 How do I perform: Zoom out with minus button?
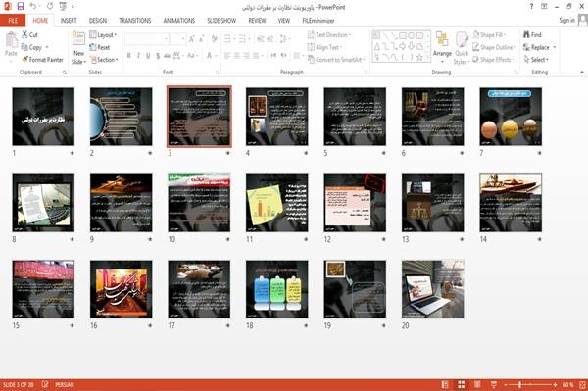(x=506, y=384)
